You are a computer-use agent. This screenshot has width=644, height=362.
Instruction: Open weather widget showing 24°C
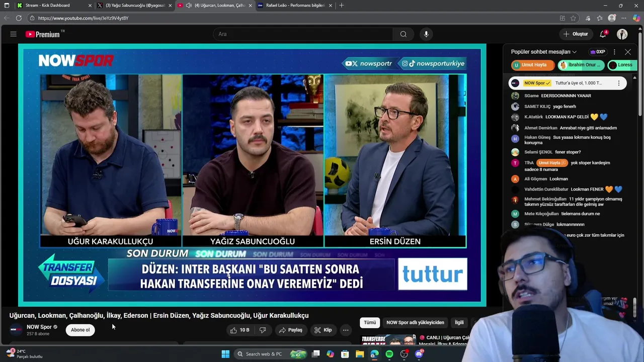(x=24, y=354)
